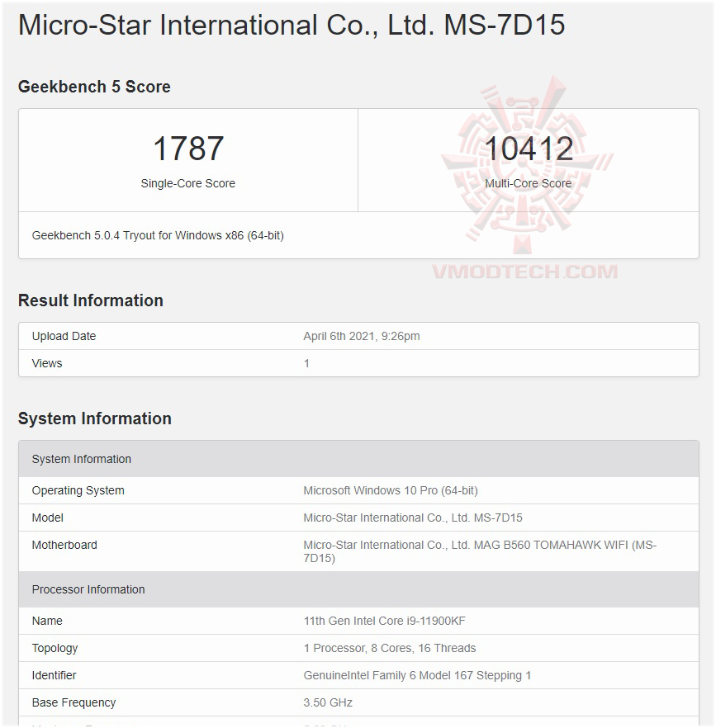Select the MAG B560 TOMAHAWK WIFI motherboard value

(x=480, y=551)
